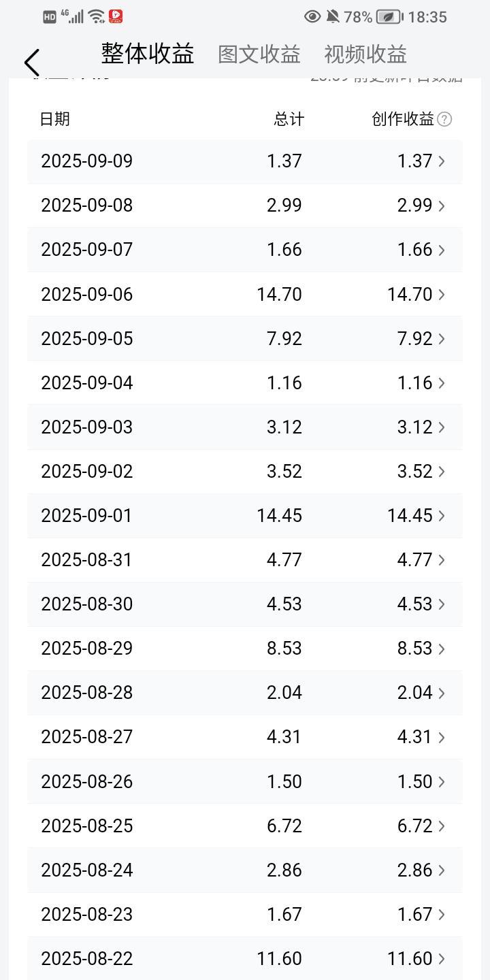Tap the battery icon in status bar
Image resolution: width=490 pixels, height=980 pixels.
(389, 16)
